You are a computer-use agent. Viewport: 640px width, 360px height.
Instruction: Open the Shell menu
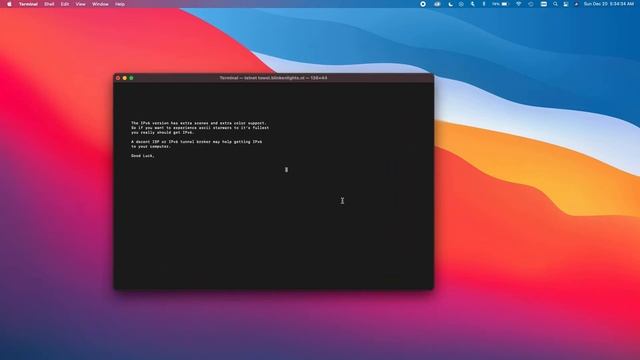pos(49,4)
